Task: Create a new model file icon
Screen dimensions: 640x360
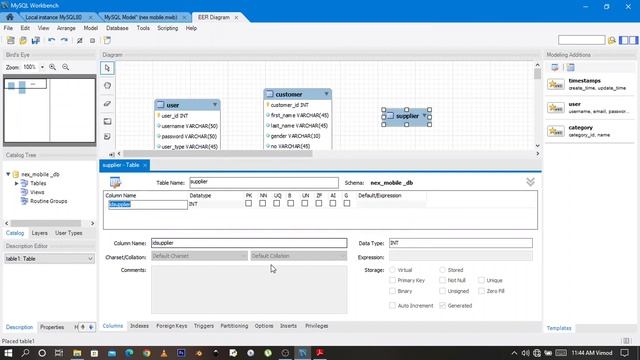Action: (11, 40)
